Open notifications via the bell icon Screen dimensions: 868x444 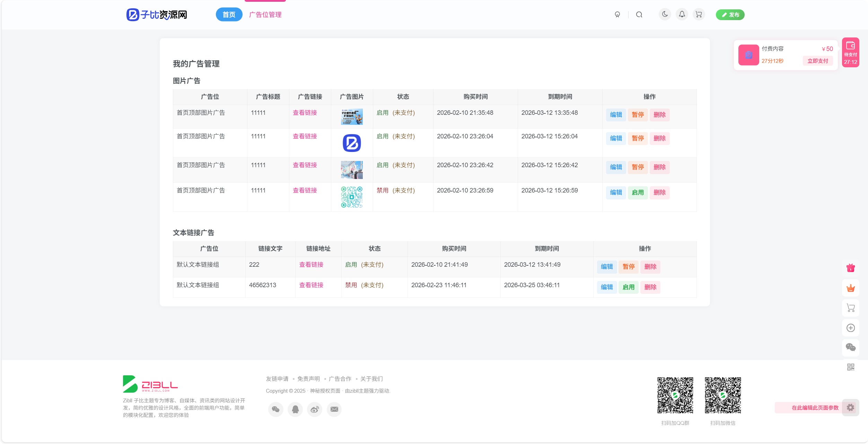tap(682, 14)
